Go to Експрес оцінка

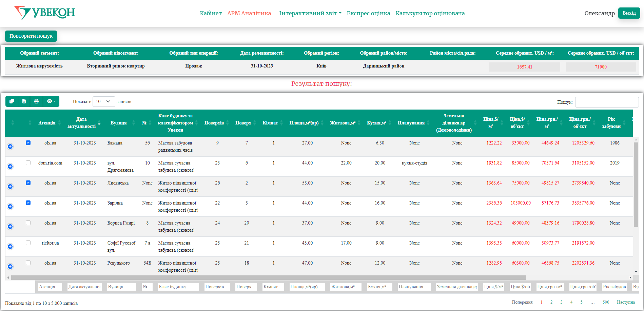(368, 13)
